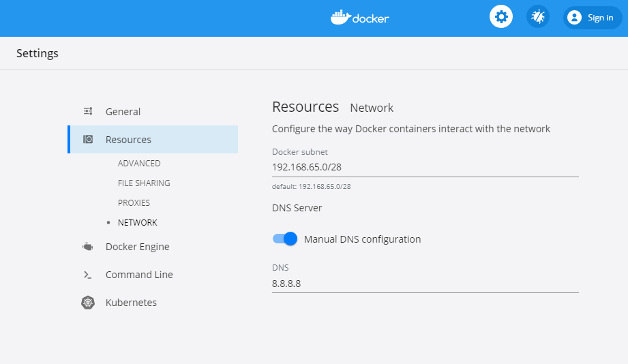Click the Command Line prompt icon
This screenshot has width=628, height=364.
pos(88,275)
